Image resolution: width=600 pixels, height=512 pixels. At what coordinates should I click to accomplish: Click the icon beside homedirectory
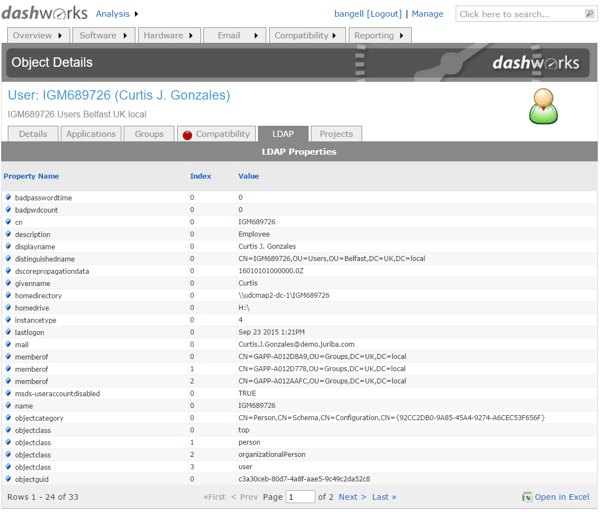(8, 295)
